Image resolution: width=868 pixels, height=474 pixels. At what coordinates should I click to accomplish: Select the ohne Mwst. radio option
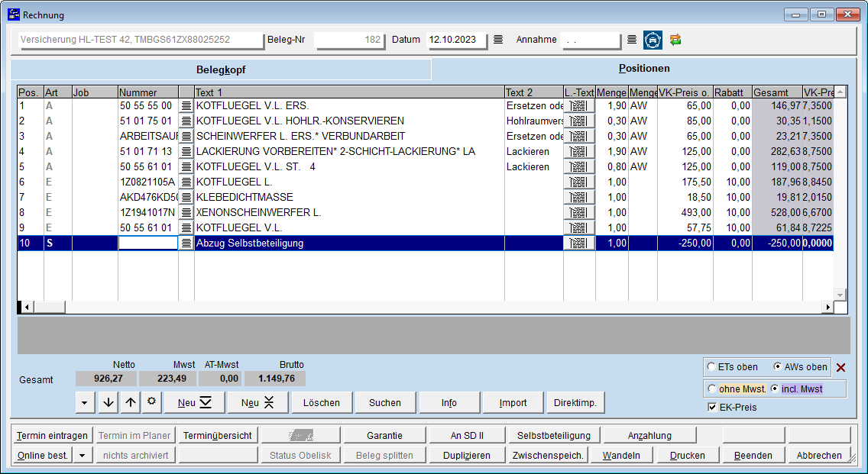(712, 389)
